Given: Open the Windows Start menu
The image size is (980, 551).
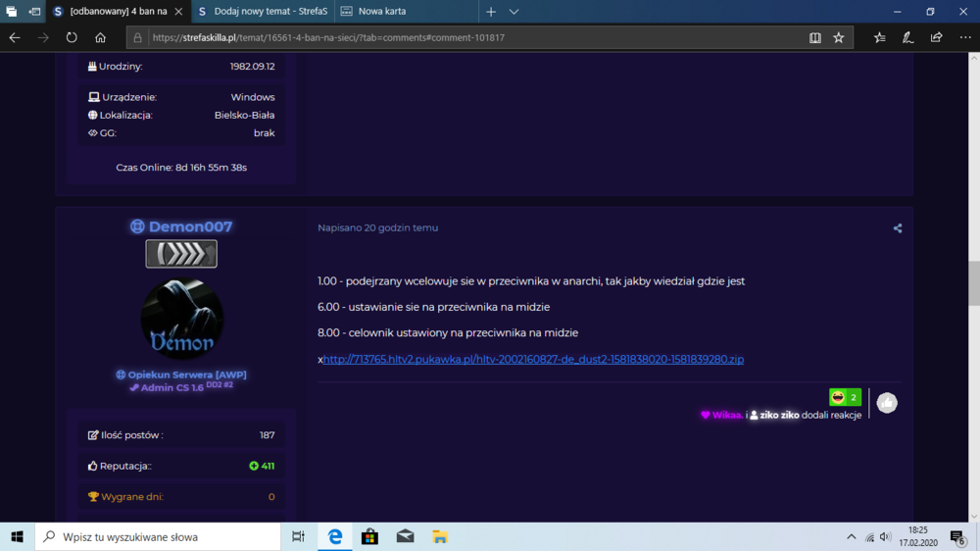Looking at the screenshot, I should (x=17, y=536).
